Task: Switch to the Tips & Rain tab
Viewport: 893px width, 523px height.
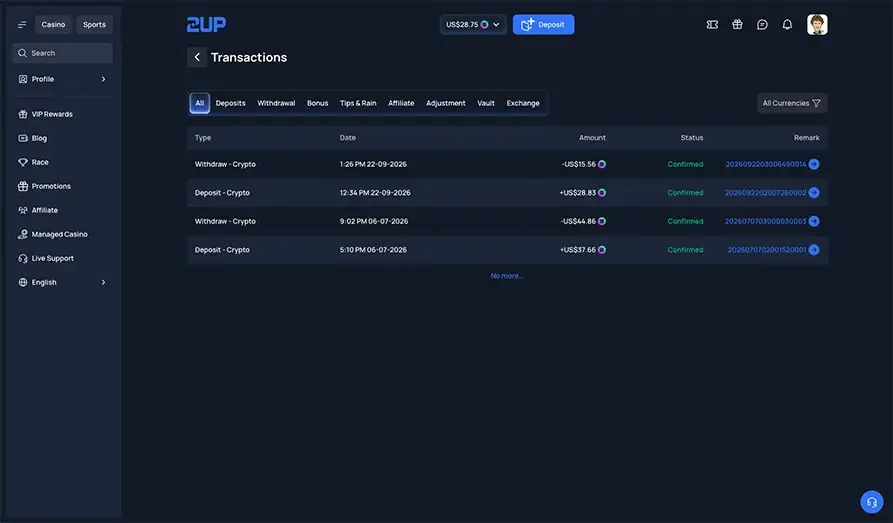Action: [x=358, y=103]
